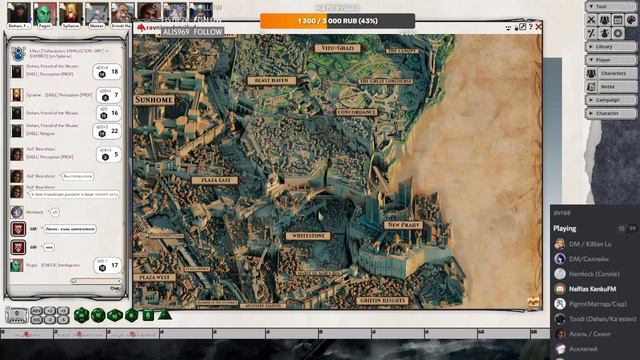Toggle the ADV modifier button
640x360 pixels.
(x=37, y=311)
